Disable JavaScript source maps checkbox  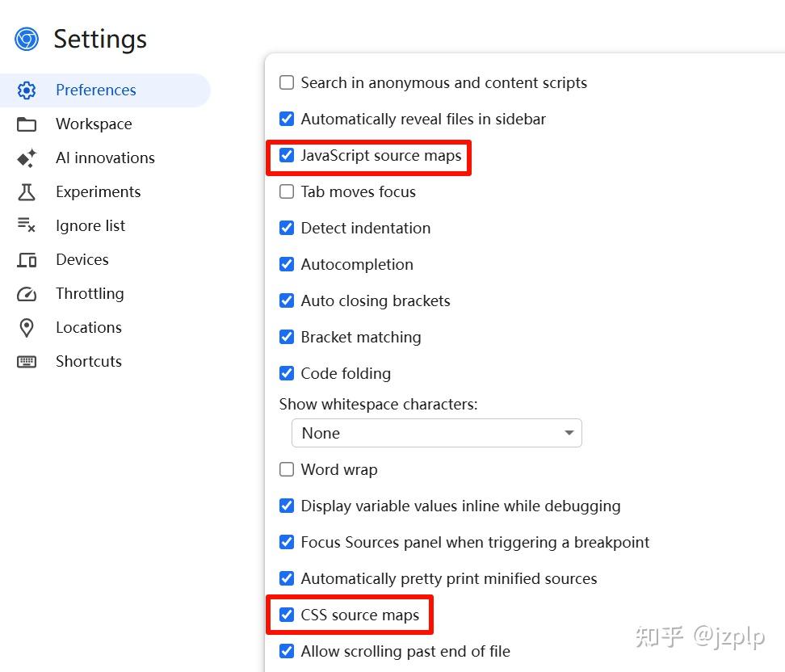coord(287,155)
